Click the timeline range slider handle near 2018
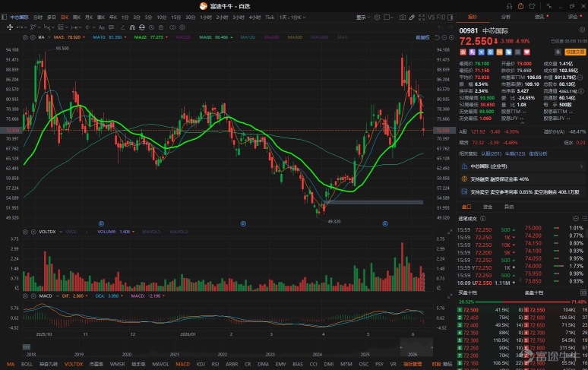588x370 pixels. [x=27, y=347]
